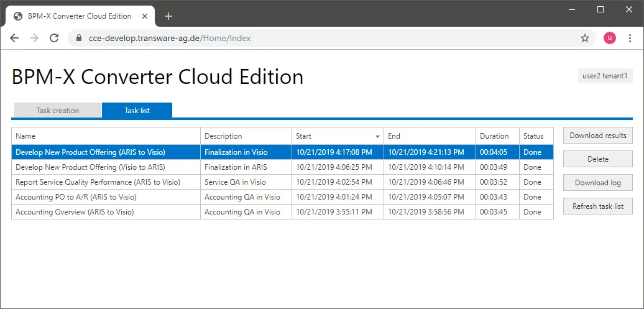Image resolution: width=644 pixels, height=309 pixels.
Task: Sort by the Duration column header
Action: click(x=497, y=136)
